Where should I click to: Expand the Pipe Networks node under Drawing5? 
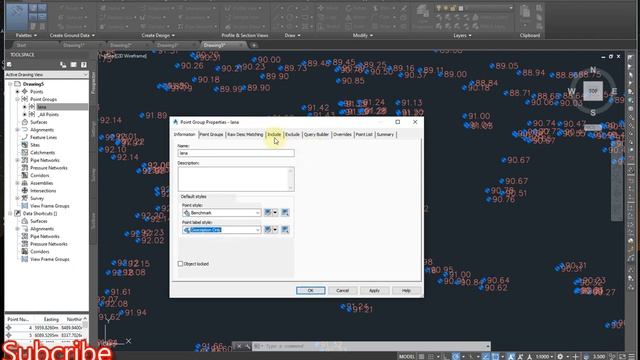[x=18, y=160]
